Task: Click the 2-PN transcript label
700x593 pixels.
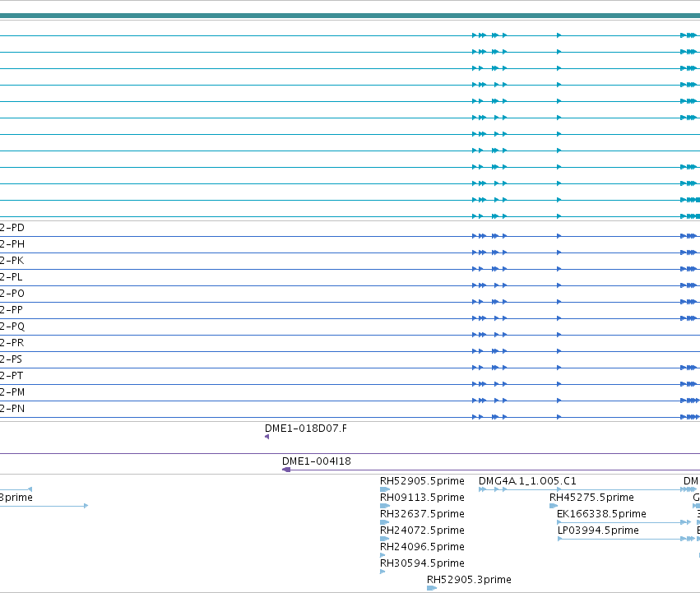Action: (x=12, y=409)
